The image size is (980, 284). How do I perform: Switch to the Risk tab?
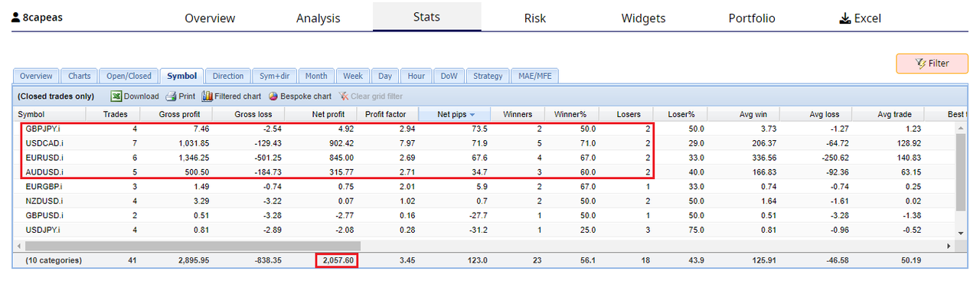pyautogui.click(x=535, y=18)
